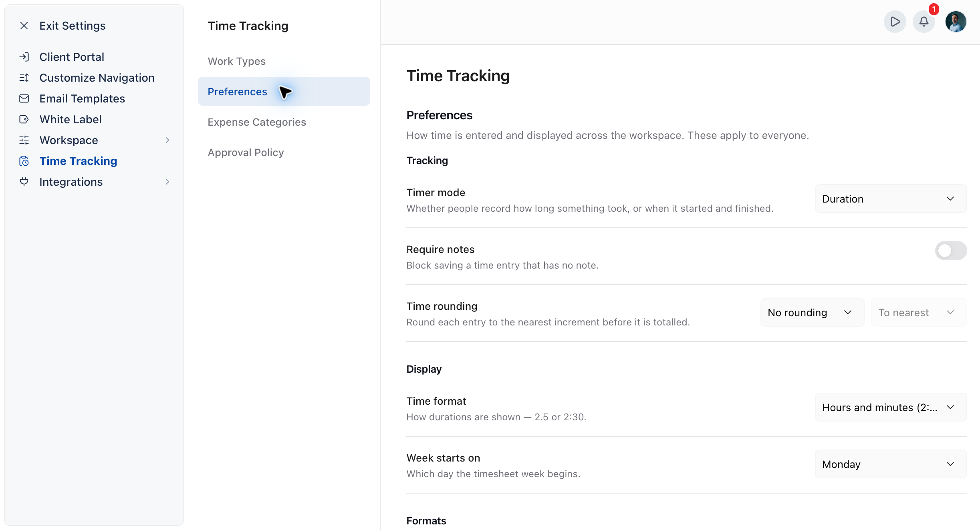This screenshot has width=980, height=530.
Task: Open the Timer mode Duration dropdown
Action: (x=891, y=199)
